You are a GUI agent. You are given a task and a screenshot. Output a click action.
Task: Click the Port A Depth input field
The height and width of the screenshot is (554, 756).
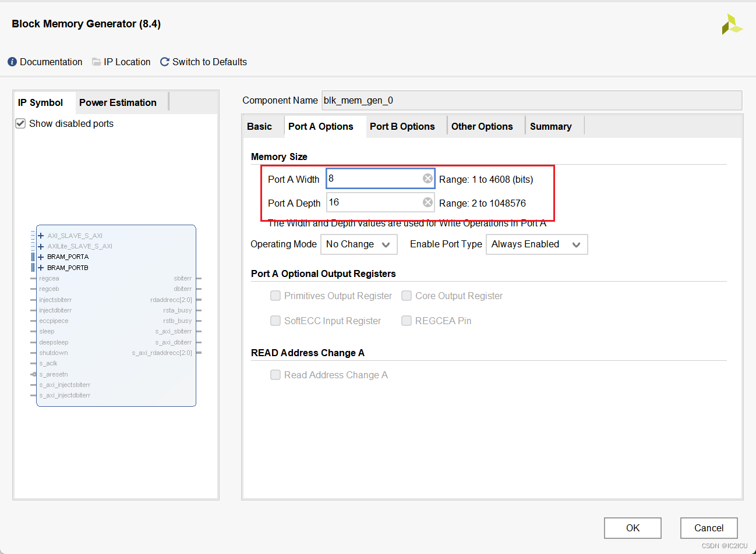[380, 203]
